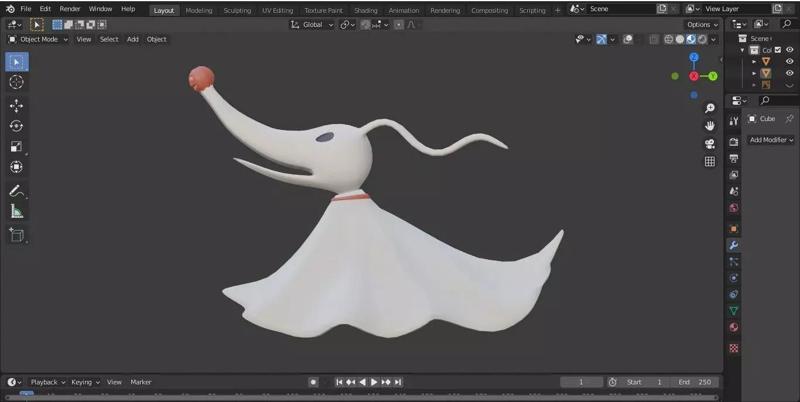
Task: Select the Add Cube tool
Action: point(16,235)
